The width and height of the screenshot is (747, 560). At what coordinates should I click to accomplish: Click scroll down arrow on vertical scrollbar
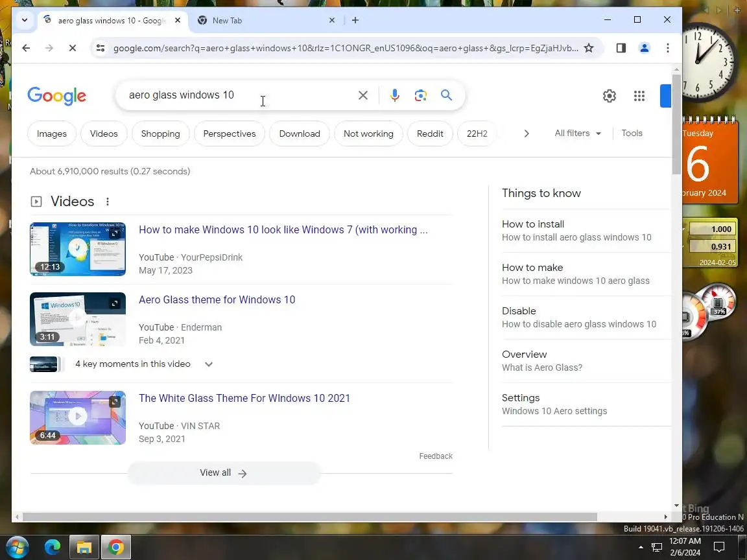[676, 506]
